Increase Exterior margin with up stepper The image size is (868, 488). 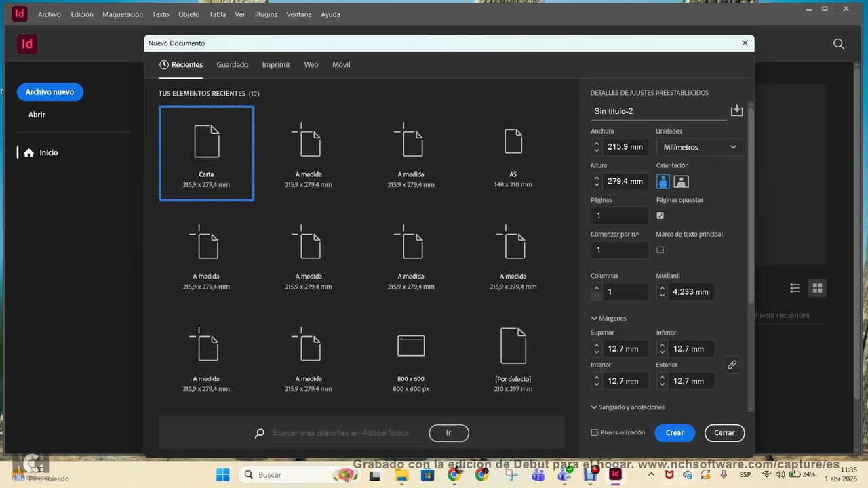pyautogui.click(x=663, y=377)
